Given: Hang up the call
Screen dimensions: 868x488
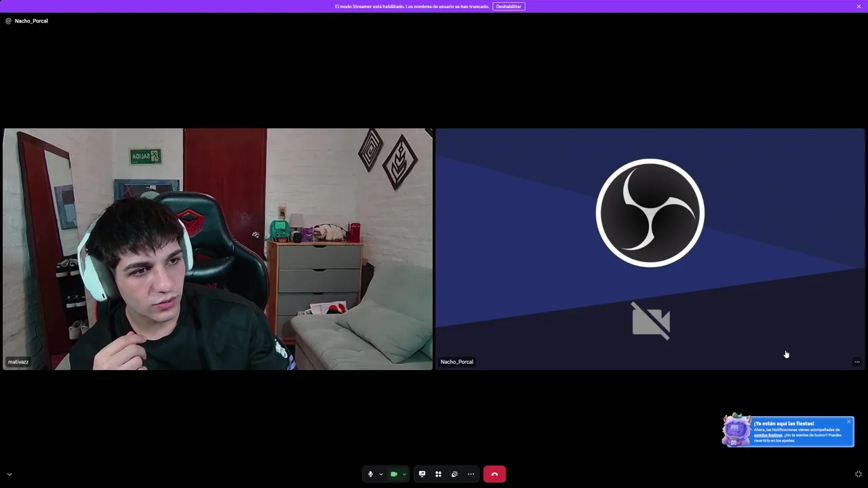Looking at the screenshot, I should (494, 474).
